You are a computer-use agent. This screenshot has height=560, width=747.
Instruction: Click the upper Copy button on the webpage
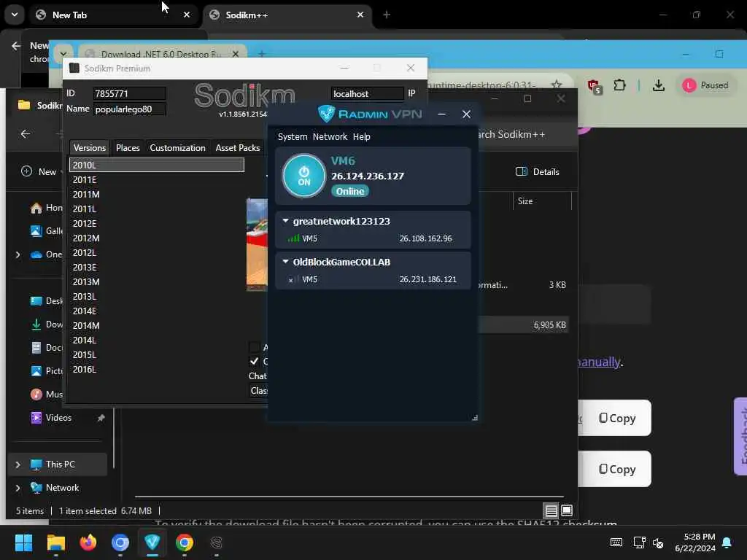pos(616,418)
